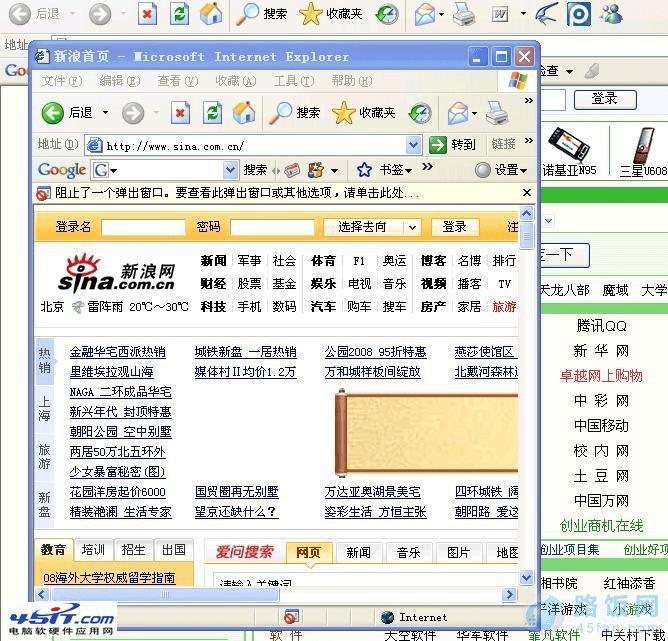Open the 选择去向 dropdown on Sina login
668x641 pixels.
tap(412, 227)
